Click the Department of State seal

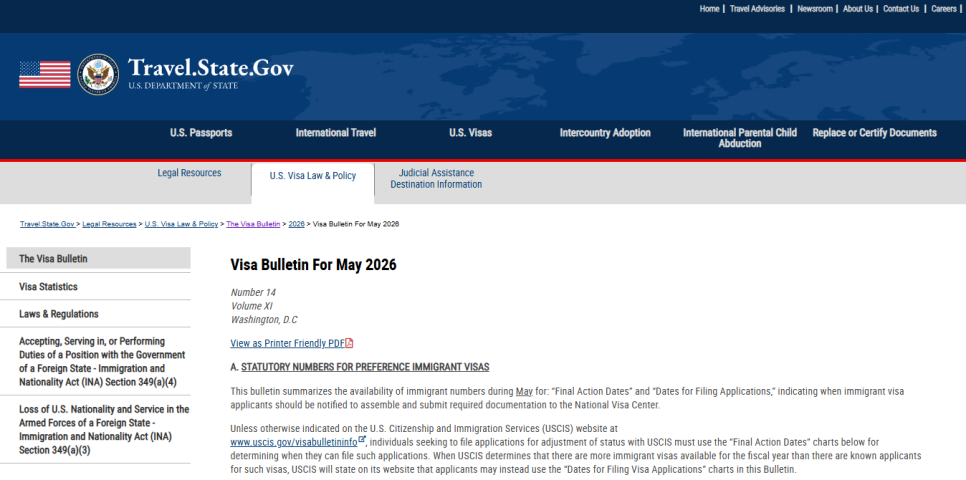[x=97, y=74]
